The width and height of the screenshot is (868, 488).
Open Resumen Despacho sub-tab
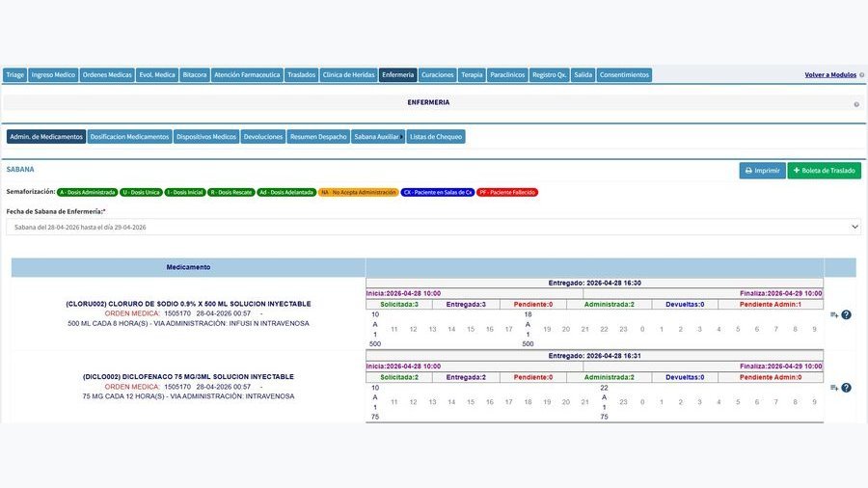318,137
